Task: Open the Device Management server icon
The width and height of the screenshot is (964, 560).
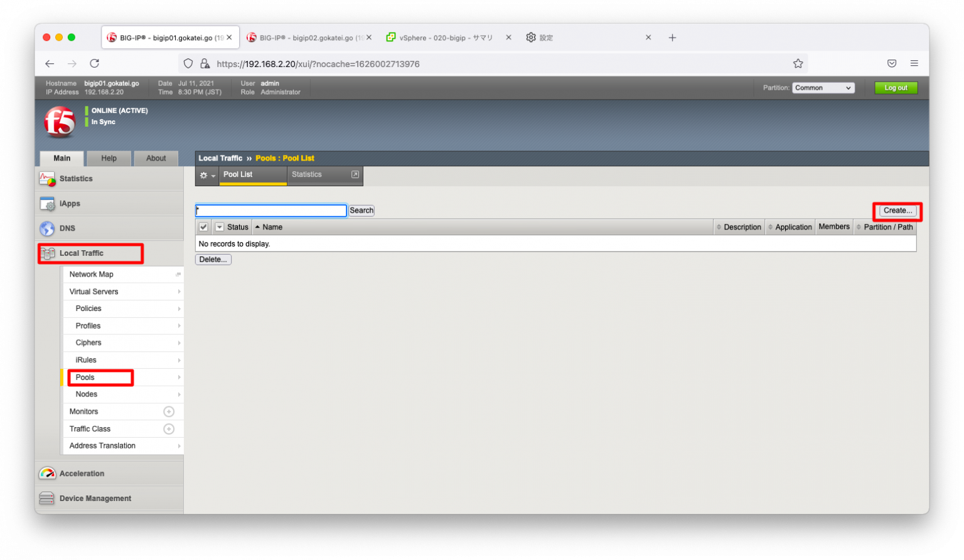Action: (x=47, y=499)
